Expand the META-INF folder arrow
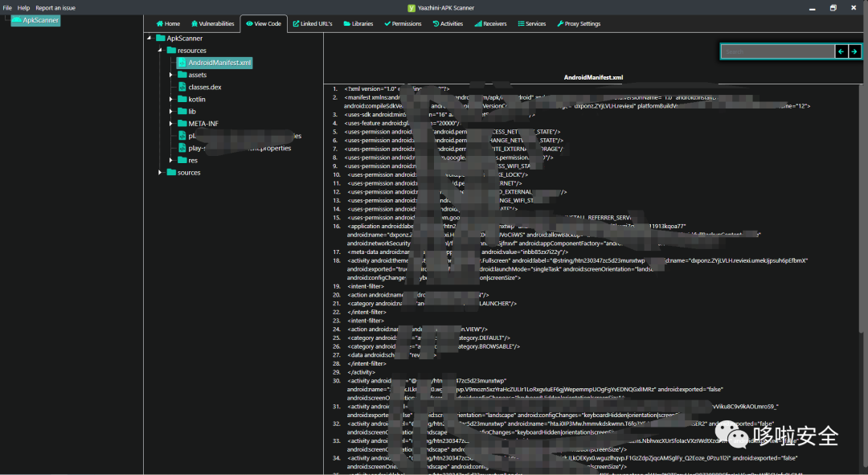The image size is (868, 475). click(x=170, y=124)
